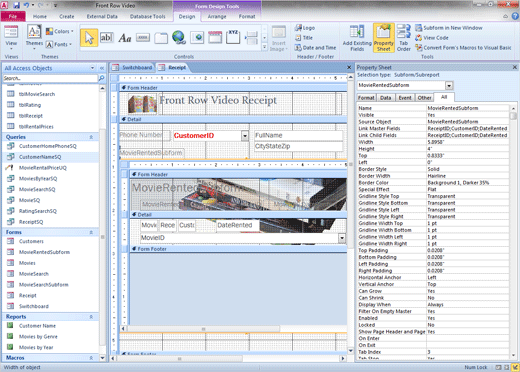Collapse the Forms group
This screenshot has width=520, height=372.
click(91, 232)
